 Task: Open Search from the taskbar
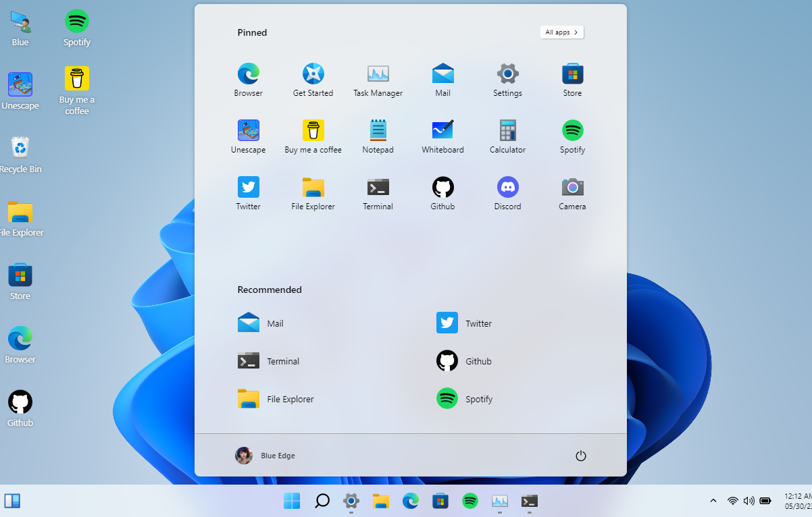point(322,501)
